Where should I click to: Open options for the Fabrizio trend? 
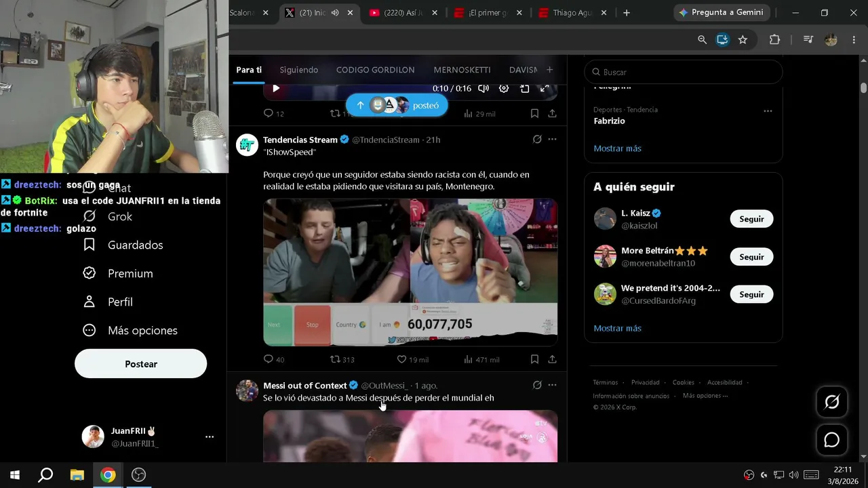pos(768,110)
